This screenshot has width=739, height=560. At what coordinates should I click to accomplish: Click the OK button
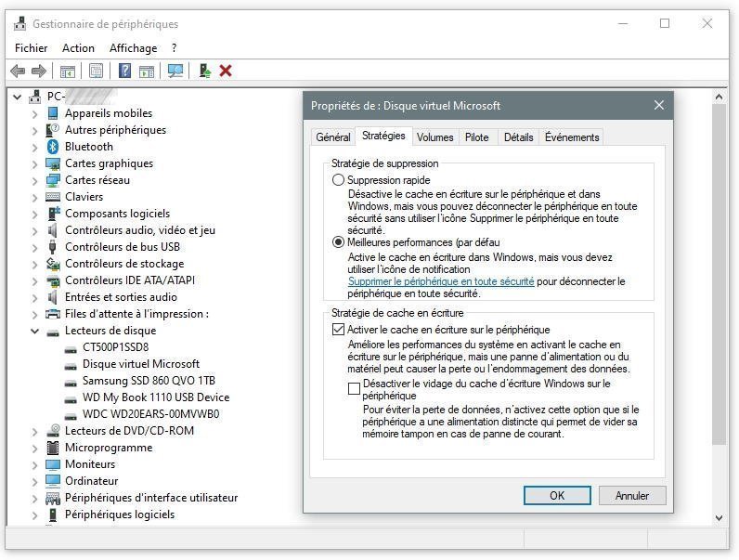(557, 495)
